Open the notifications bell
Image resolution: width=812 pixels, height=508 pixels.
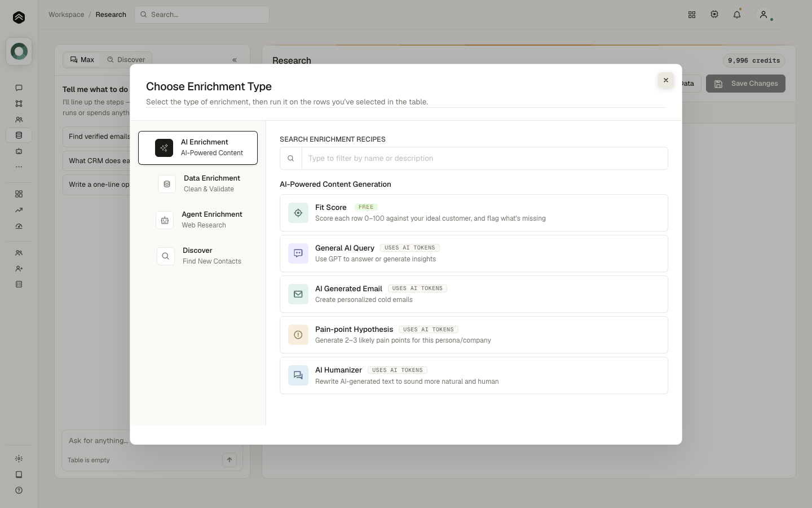pos(737,15)
